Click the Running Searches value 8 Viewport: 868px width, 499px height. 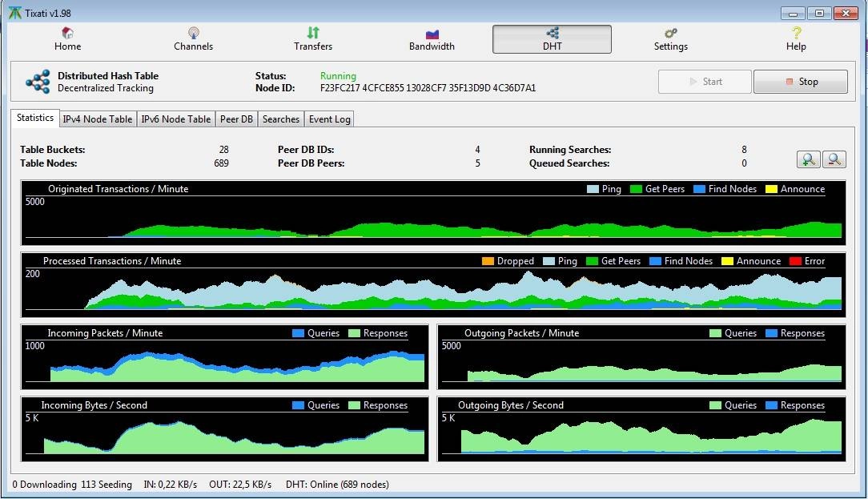click(744, 150)
